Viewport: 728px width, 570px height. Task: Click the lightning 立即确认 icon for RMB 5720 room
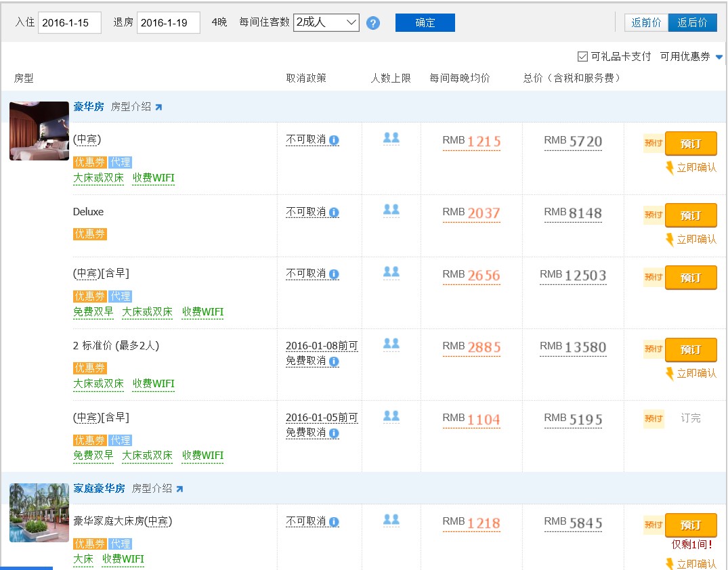[x=670, y=167]
